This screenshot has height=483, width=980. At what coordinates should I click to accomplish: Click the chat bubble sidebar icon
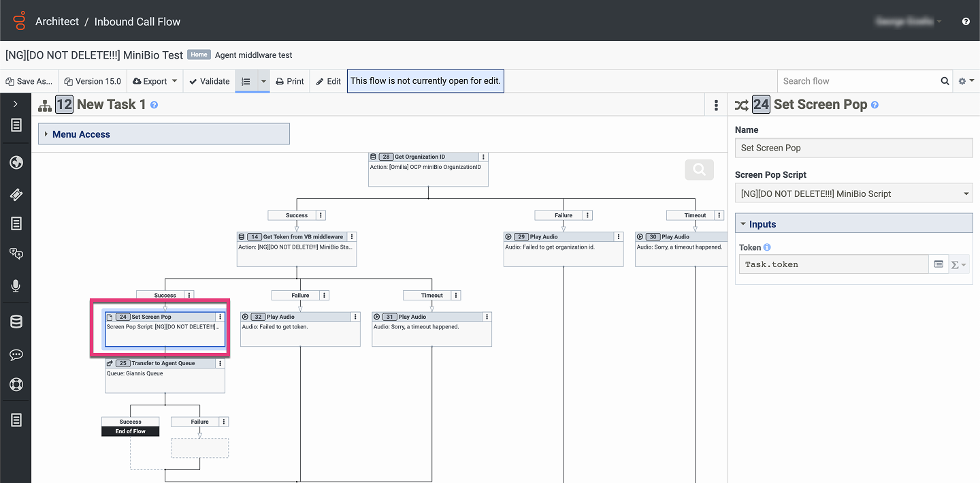16,355
